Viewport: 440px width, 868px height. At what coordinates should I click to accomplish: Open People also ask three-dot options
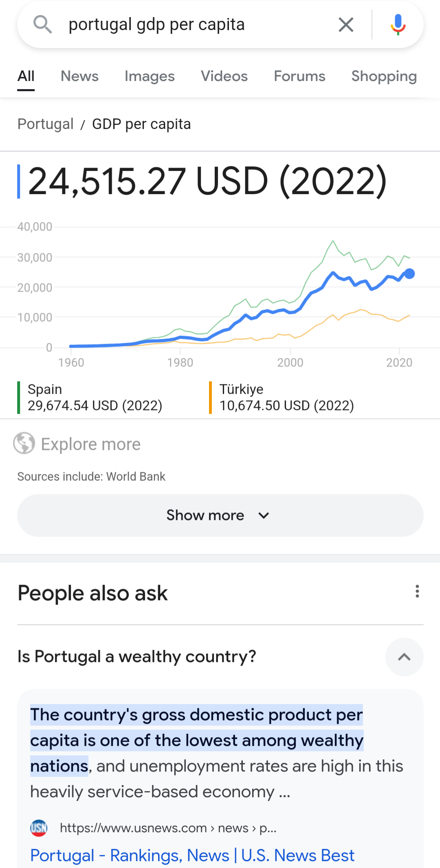(417, 592)
